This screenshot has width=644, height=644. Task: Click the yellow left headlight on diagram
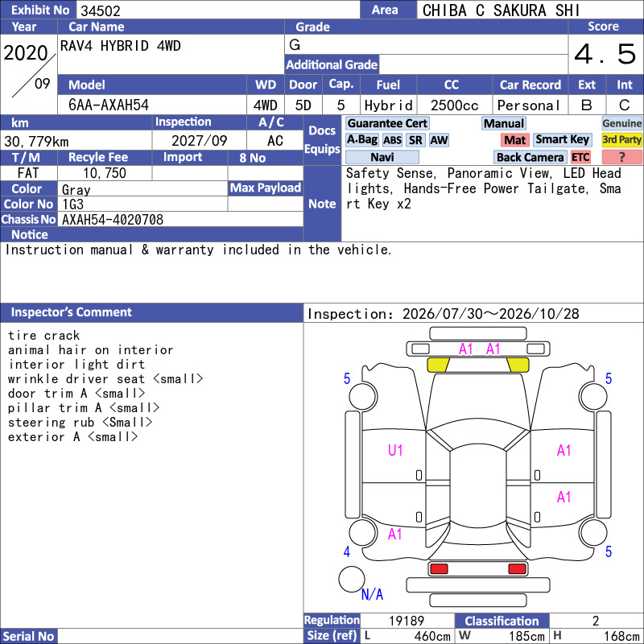point(438,365)
